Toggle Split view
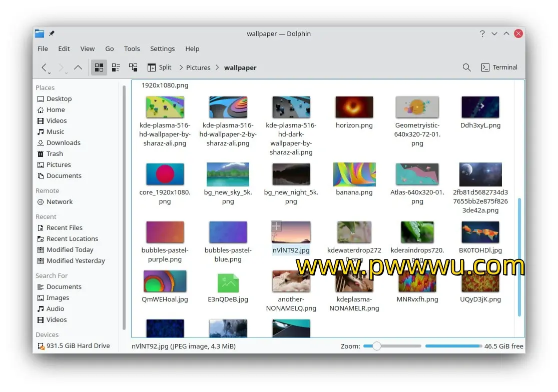The width and height of the screenshot is (558, 392). [159, 67]
